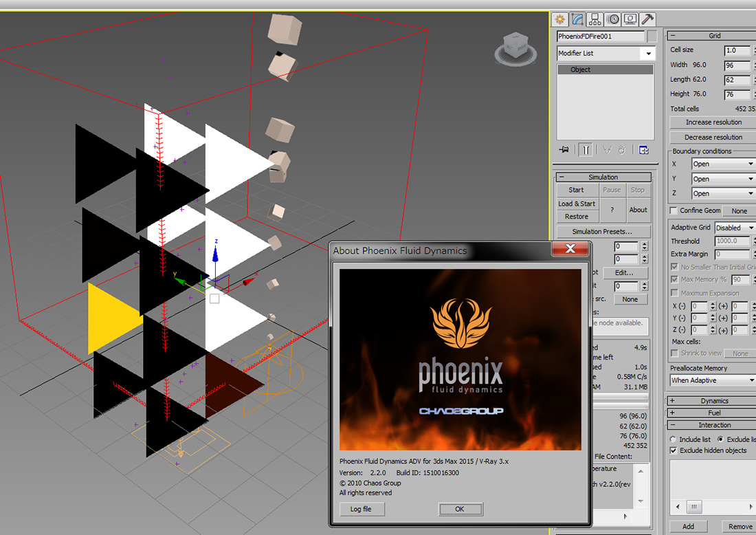The image size is (756, 535).
Task: Enable the Confine Geom checkbox
Action: 674,211
